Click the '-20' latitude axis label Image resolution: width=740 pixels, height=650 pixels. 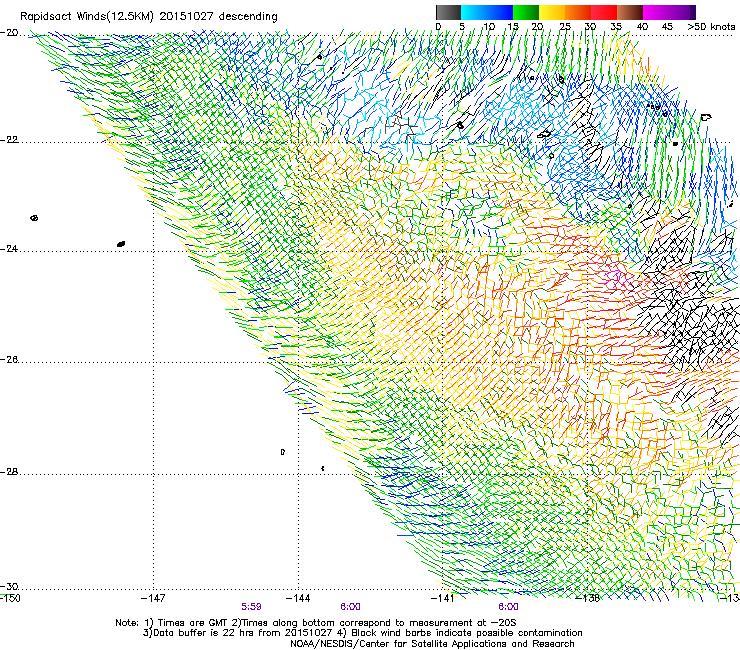point(9,33)
